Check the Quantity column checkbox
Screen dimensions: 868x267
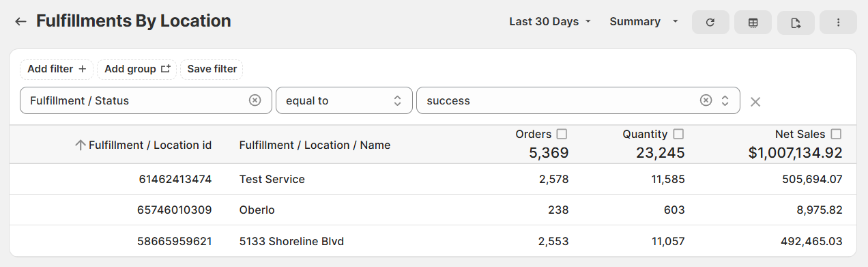coord(678,135)
